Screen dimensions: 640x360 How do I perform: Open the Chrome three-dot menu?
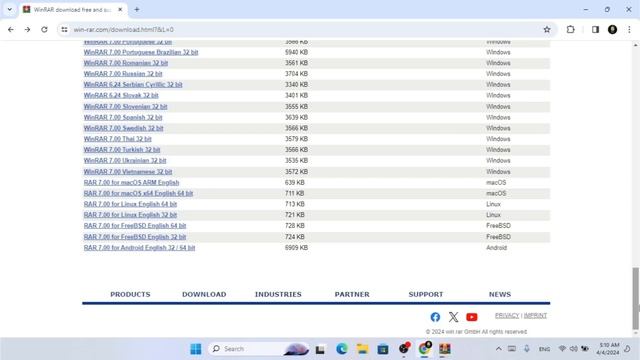[x=629, y=29]
